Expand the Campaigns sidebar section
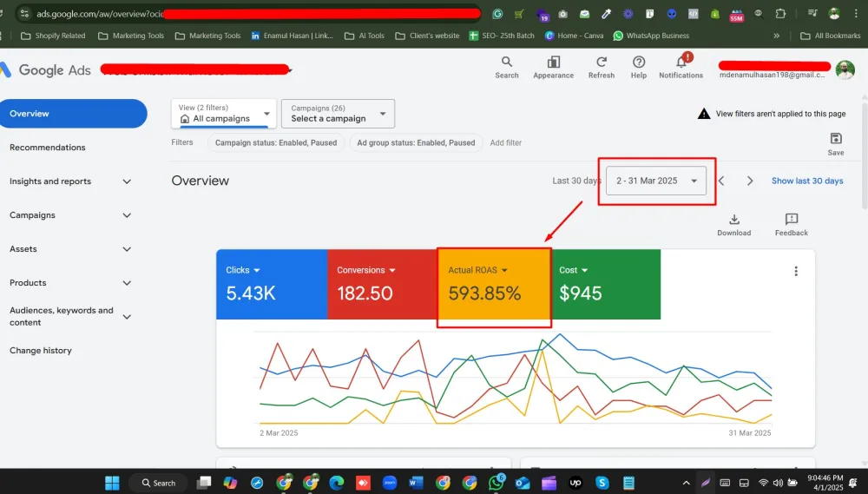Image resolution: width=868 pixels, height=494 pixels. 127,215
